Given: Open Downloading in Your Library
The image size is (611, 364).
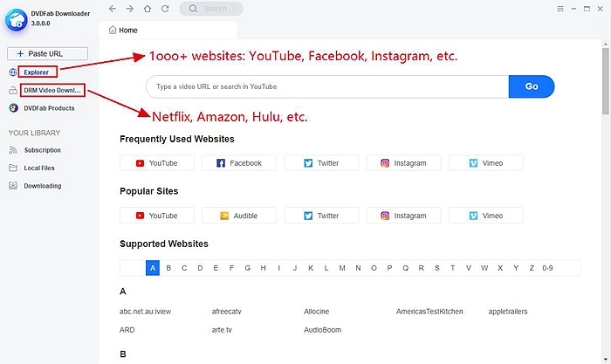Looking at the screenshot, I should point(43,186).
